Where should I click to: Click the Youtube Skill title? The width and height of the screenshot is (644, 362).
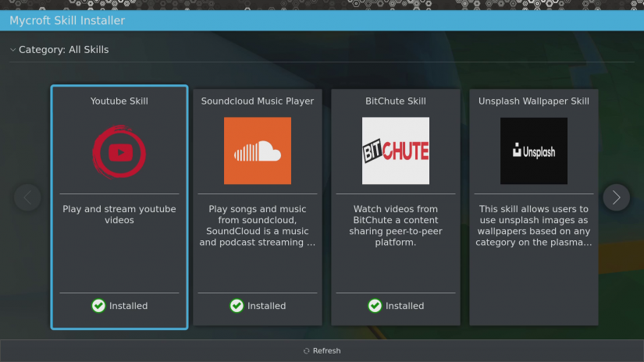tap(119, 101)
